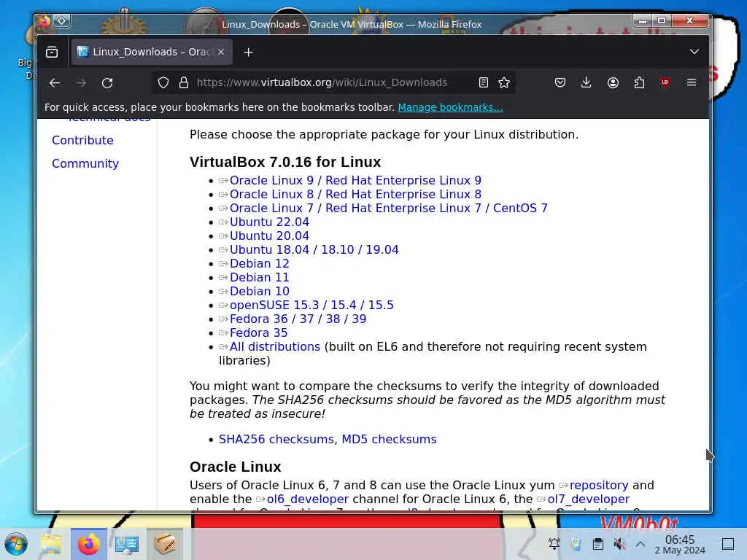Click the Show desktop button in tray
The height and width of the screenshot is (560, 747).
click(728, 544)
